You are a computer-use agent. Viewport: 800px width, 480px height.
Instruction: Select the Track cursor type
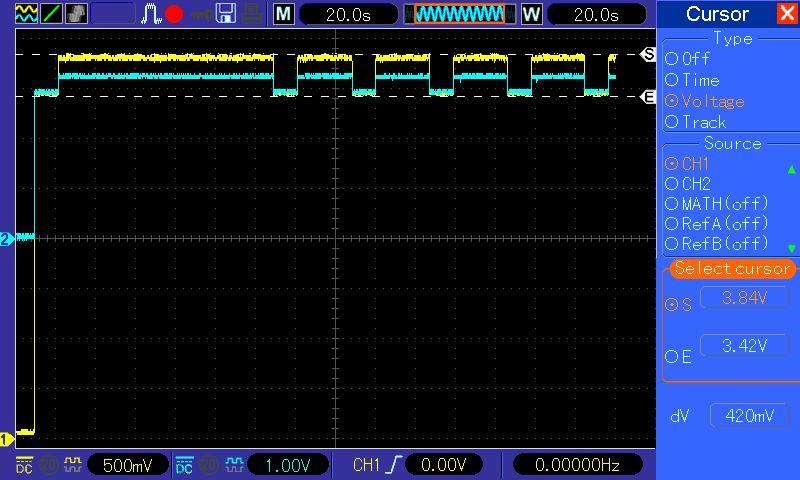pyautogui.click(x=695, y=122)
